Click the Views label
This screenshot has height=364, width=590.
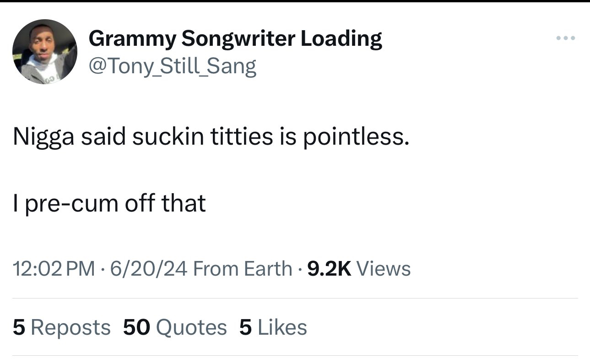[x=383, y=268]
